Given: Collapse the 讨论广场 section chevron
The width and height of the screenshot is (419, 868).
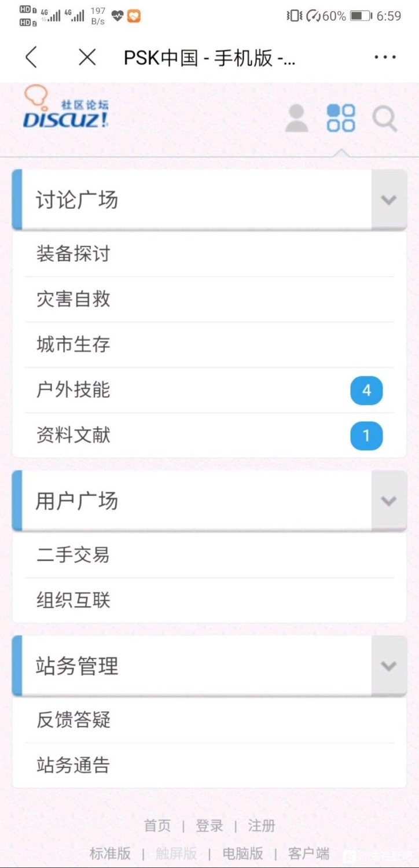Looking at the screenshot, I should pyautogui.click(x=389, y=200).
